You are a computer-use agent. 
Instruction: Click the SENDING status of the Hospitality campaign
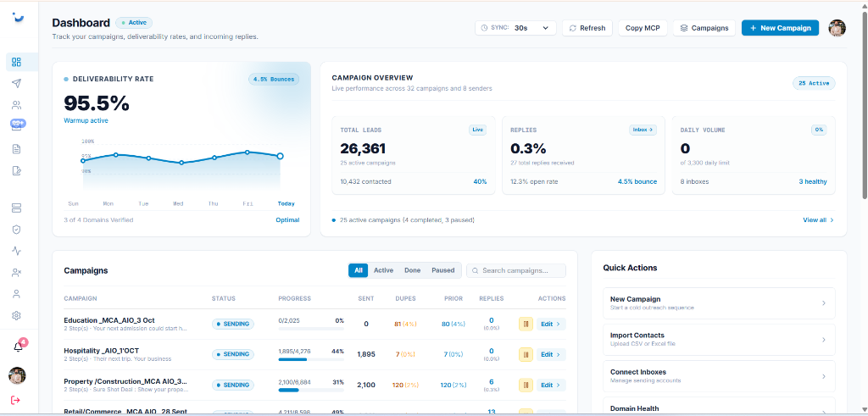pyautogui.click(x=233, y=354)
